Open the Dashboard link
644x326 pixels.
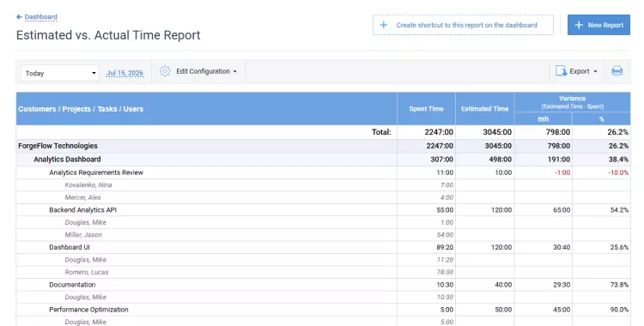point(40,17)
